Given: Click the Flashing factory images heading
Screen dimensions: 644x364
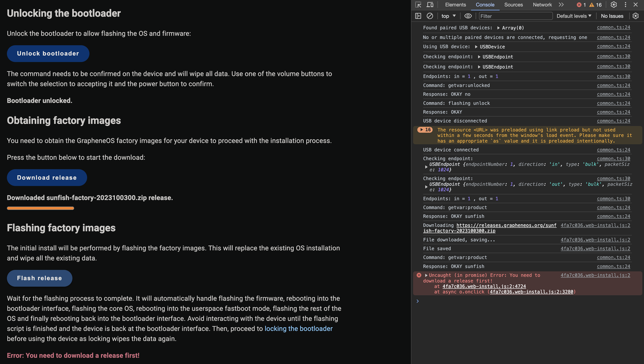Looking at the screenshot, I should point(61,228).
